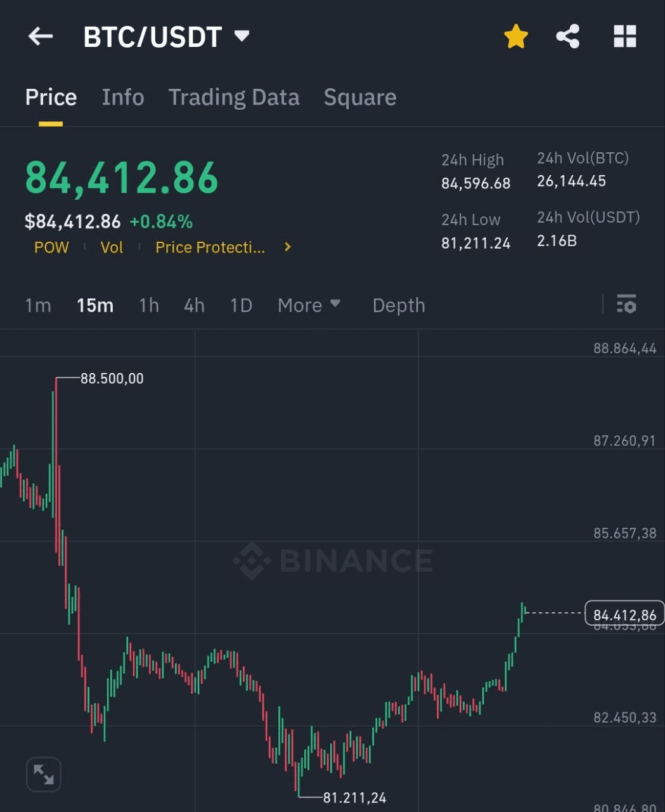
Task: Open the share icon
Action: click(x=568, y=37)
